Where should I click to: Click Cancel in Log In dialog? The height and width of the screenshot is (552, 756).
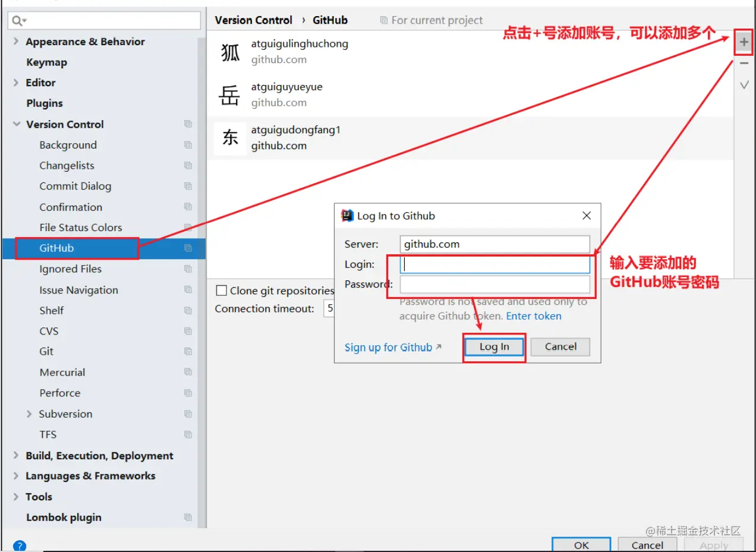(x=560, y=347)
